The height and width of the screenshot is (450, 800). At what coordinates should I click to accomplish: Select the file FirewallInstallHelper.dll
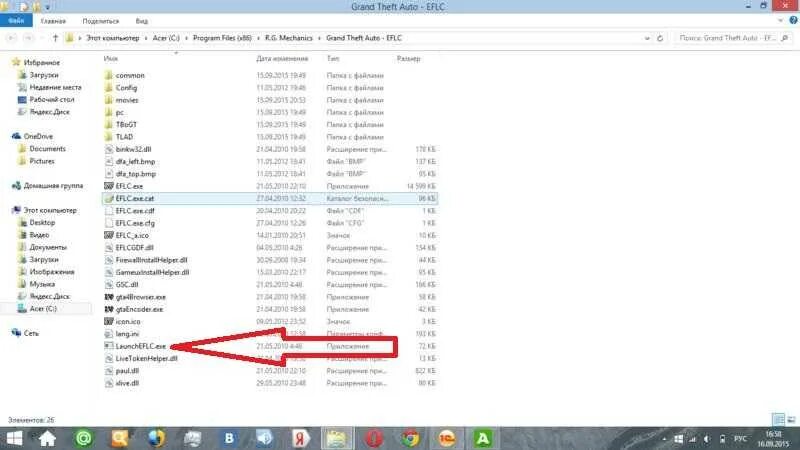(x=152, y=260)
